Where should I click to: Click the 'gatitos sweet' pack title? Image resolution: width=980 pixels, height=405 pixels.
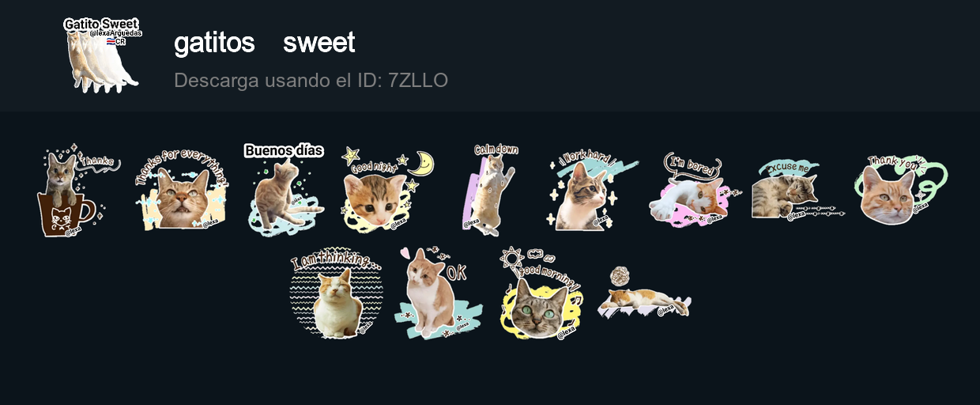point(265,43)
